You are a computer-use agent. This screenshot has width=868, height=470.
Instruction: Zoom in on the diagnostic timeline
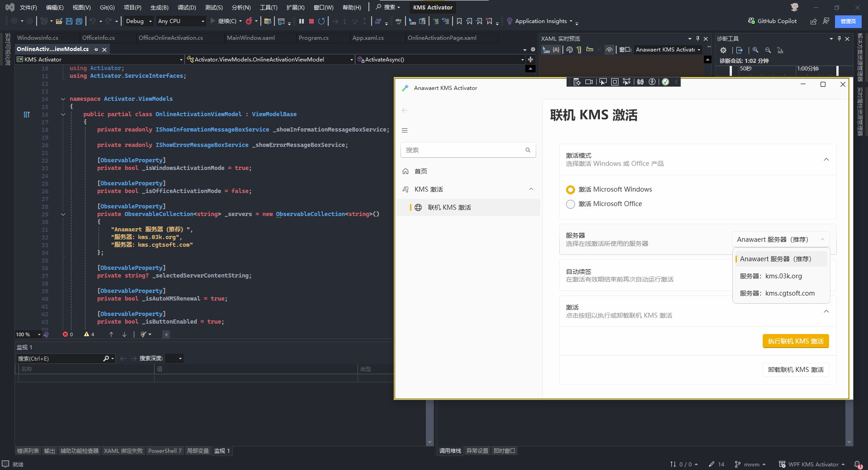pos(755,50)
